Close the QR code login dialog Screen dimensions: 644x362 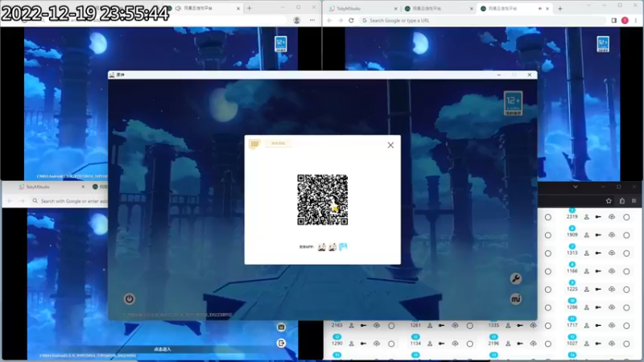(390, 146)
